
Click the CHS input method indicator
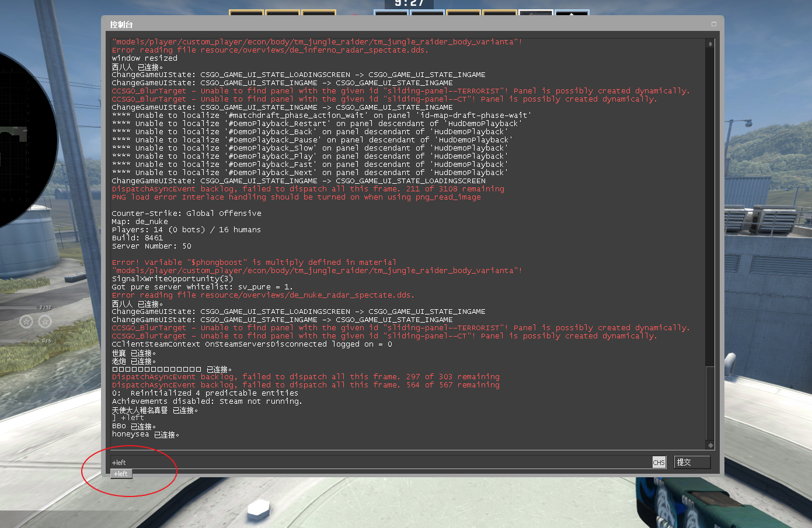pyautogui.click(x=658, y=462)
